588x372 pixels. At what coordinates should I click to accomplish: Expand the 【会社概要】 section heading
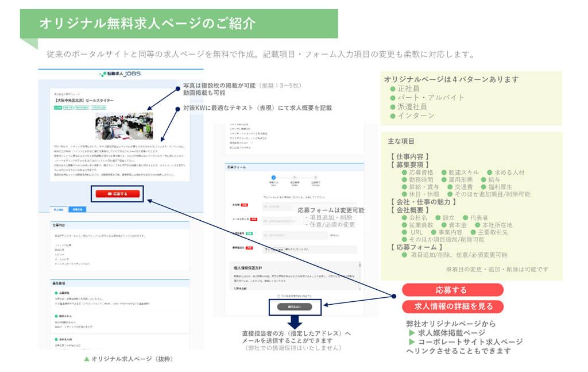tap(413, 209)
